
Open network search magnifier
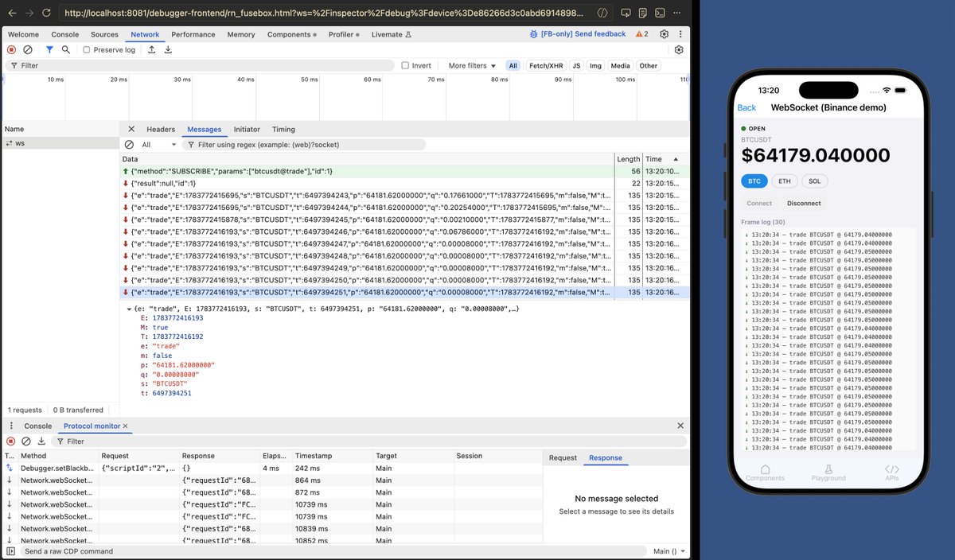click(x=66, y=49)
